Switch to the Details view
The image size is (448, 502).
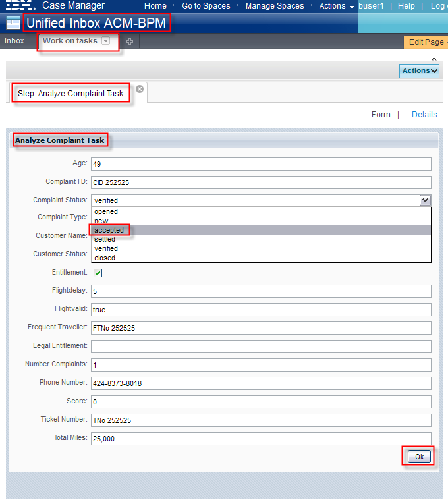click(x=424, y=114)
